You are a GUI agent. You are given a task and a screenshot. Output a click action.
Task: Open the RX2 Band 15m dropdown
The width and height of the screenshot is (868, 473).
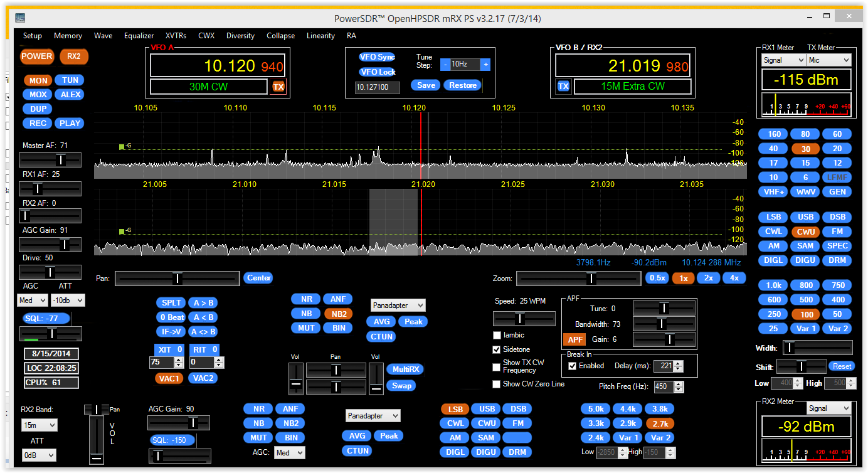39,425
